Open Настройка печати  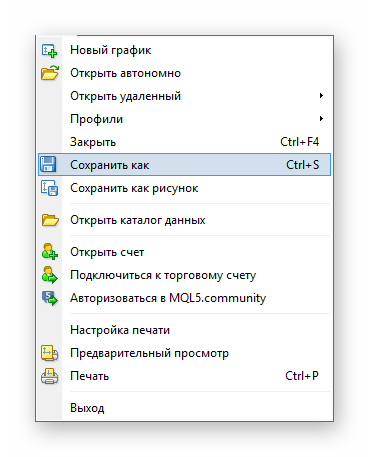(x=184, y=330)
